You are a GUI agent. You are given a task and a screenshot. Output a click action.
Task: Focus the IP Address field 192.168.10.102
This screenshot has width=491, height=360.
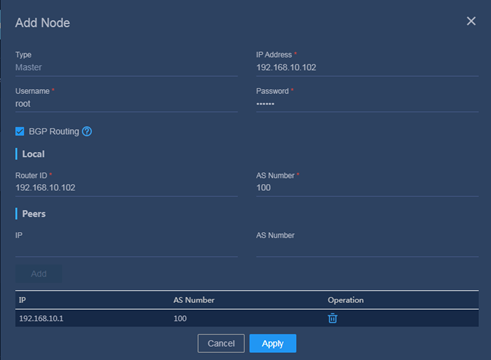point(367,67)
